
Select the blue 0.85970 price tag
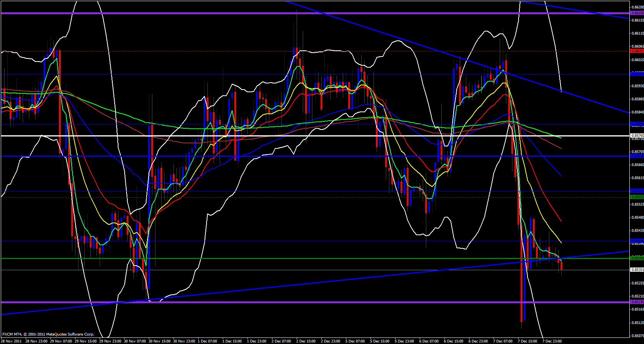(x=637, y=74)
